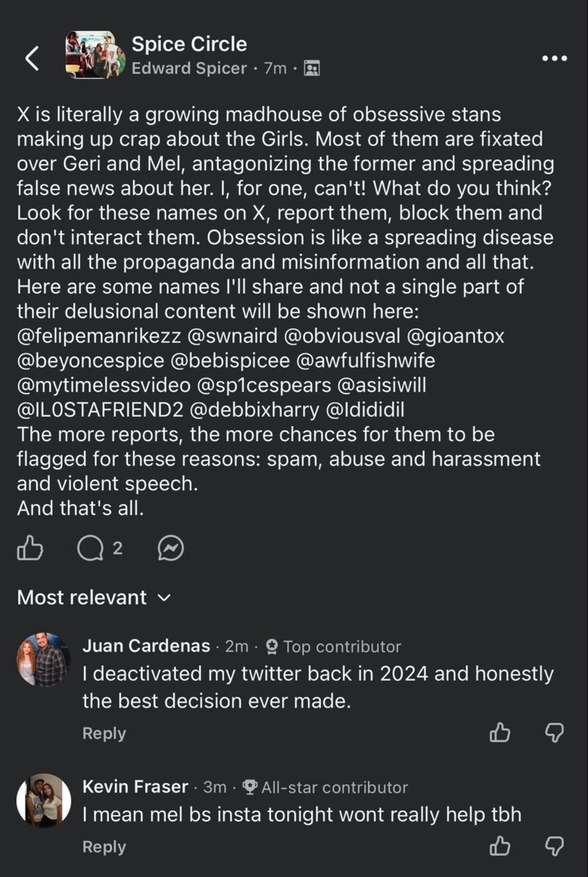This screenshot has height=877, width=588.
Task: Open the Spice Circle group page
Action: point(189,44)
